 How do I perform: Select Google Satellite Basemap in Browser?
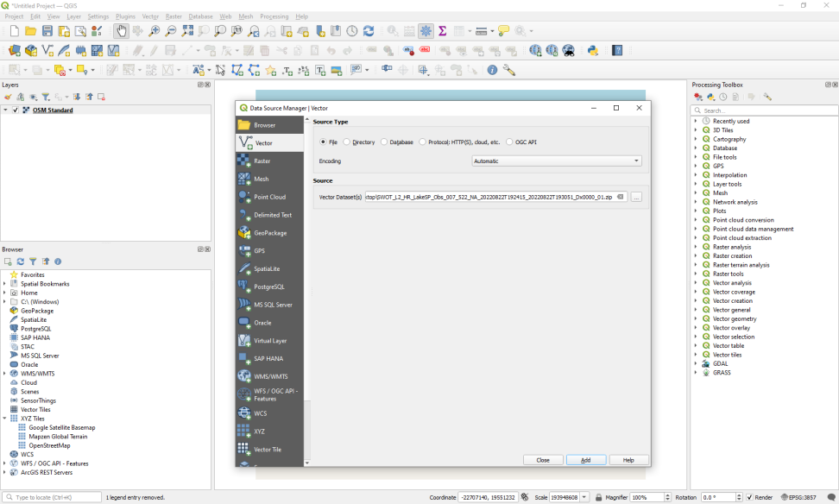(61, 427)
